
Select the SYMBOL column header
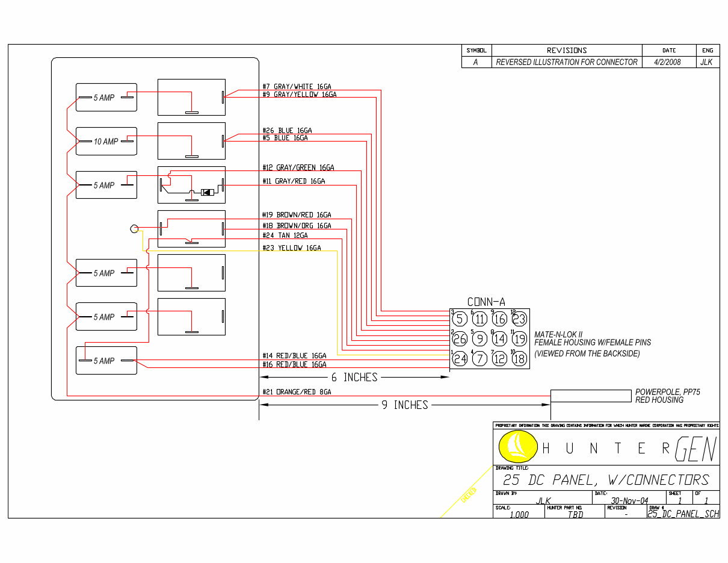point(477,51)
